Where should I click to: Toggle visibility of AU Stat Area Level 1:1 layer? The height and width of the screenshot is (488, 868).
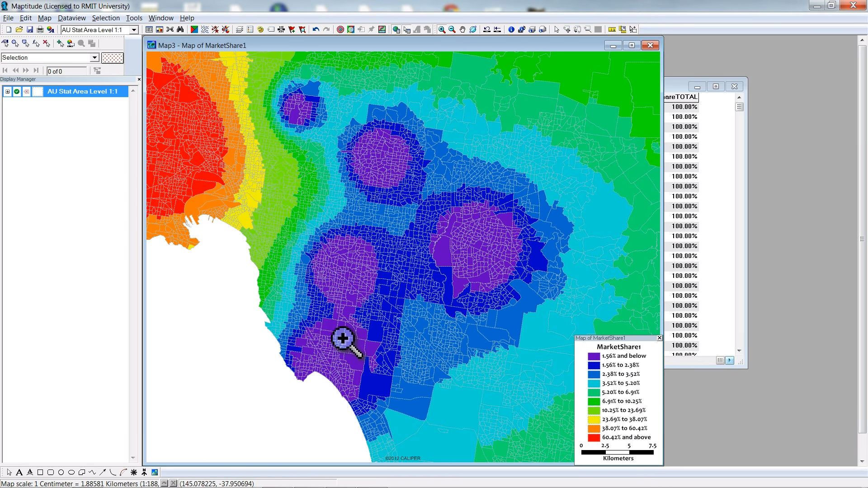(x=17, y=91)
